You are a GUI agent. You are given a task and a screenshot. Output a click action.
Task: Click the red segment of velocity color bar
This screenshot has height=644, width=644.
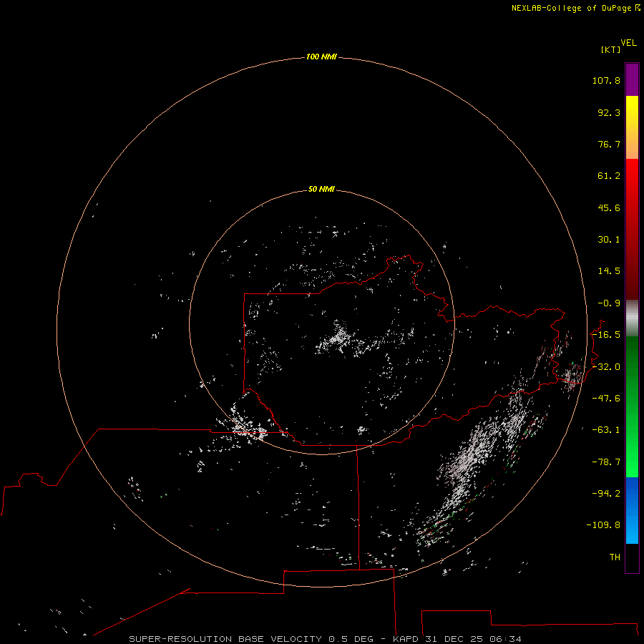point(632,229)
